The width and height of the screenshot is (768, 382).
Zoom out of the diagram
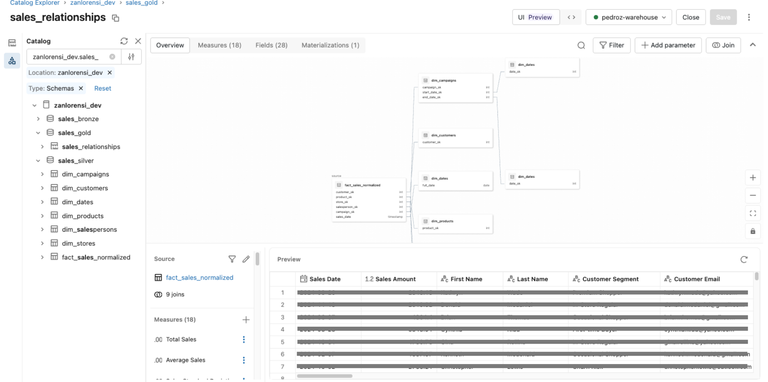[x=753, y=195]
